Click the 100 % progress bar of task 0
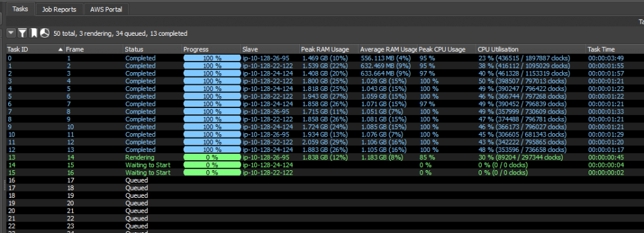Image resolution: width=644 pixels, height=233 pixels. tap(212, 58)
